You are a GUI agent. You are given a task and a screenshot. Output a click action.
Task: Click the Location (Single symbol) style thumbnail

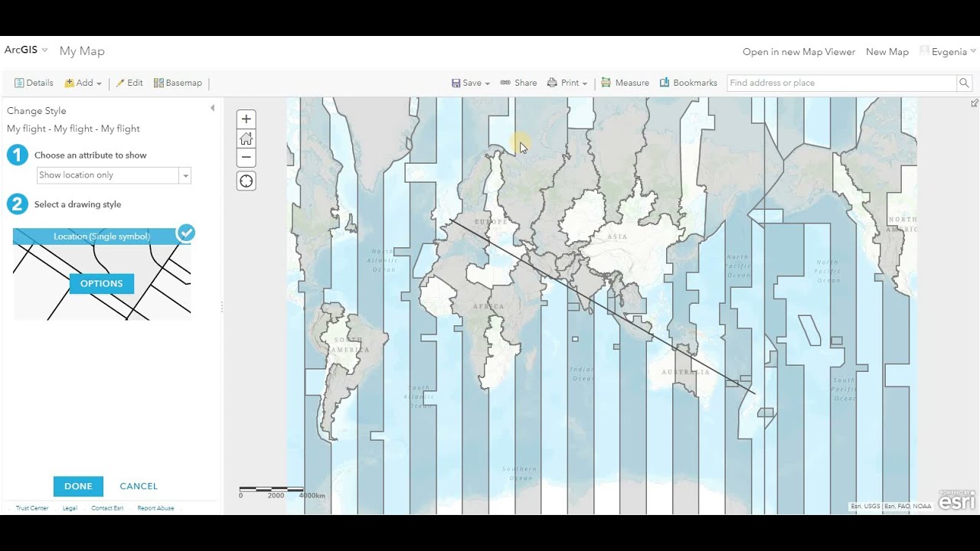[102, 274]
